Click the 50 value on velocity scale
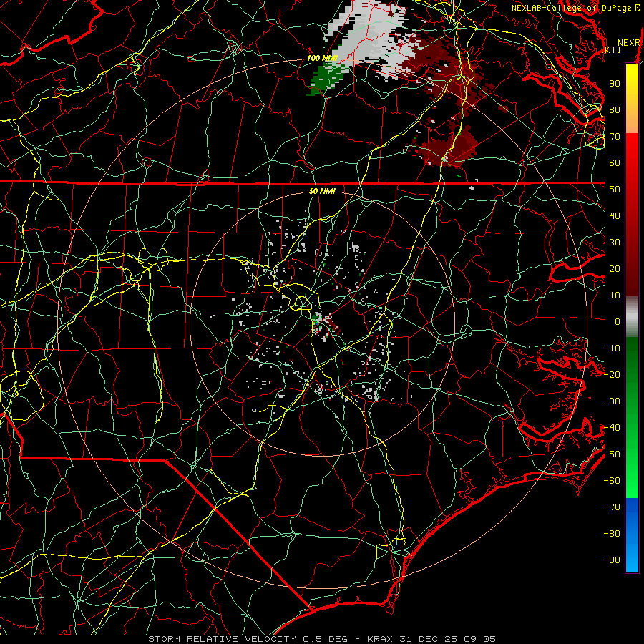 (x=615, y=190)
